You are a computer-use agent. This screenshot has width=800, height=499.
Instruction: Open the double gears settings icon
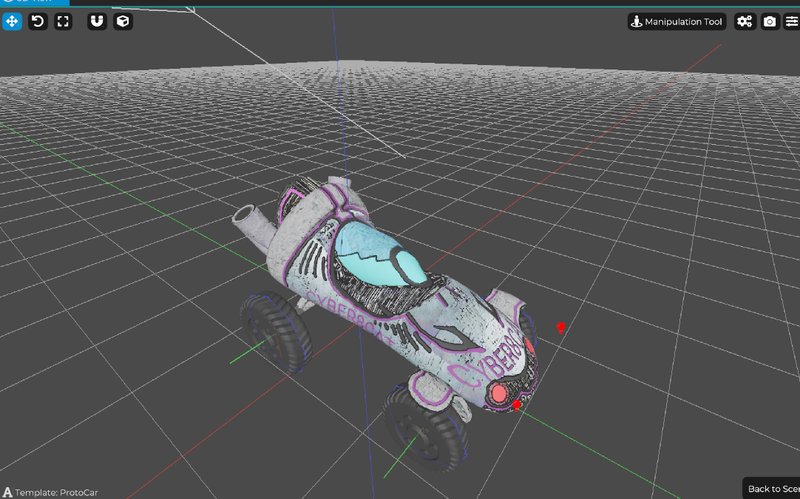pyautogui.click(x=744, y=21)
